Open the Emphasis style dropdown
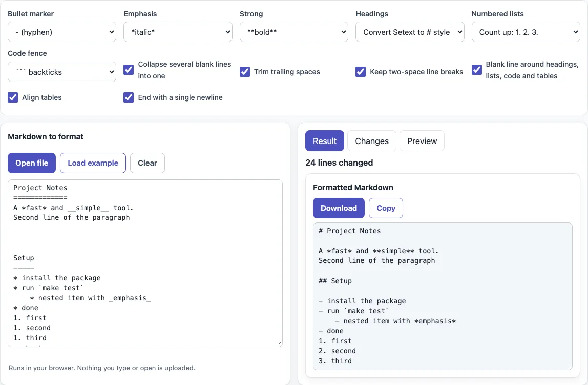This screenshot has height=385, width=588. (x=178, y=32)
